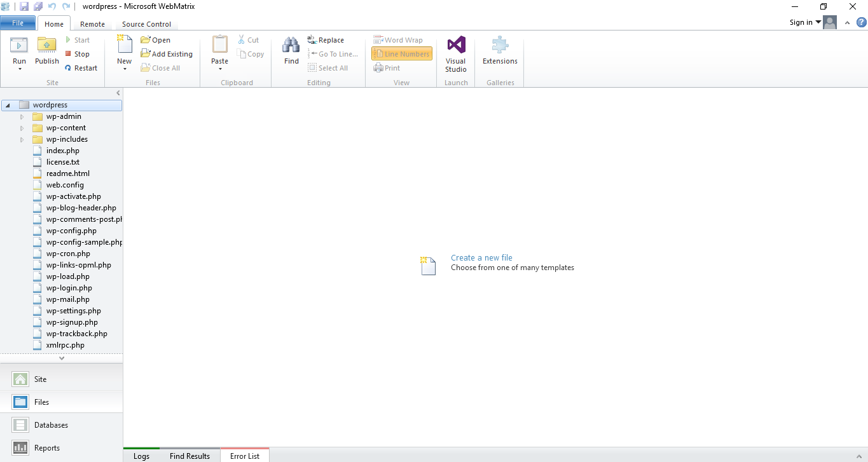The width and height of the screenshot is (868, 462).
Task: Open the Paste dropdown arrow
Action: click(220, 69)
